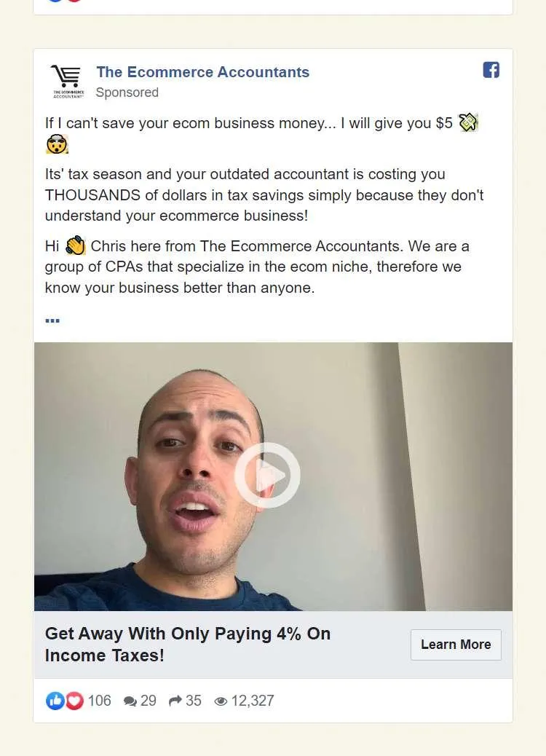Expand the truncated post text ellipsis
Screen dimensions: 546x756
click(52, 320)
